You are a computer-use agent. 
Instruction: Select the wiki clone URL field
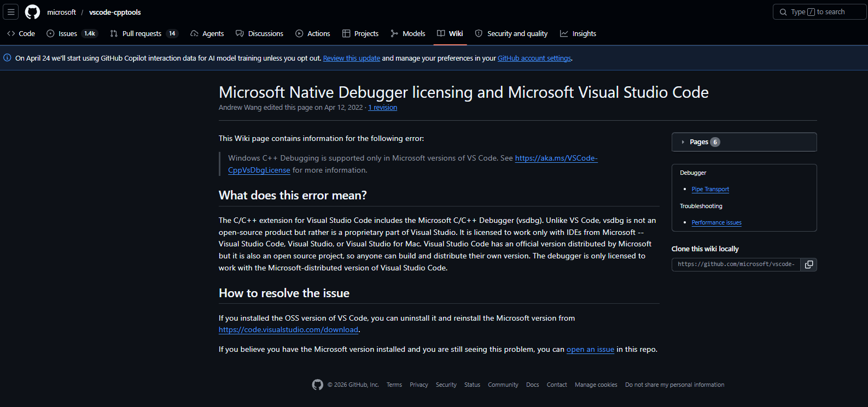click(x=736, y=264)
